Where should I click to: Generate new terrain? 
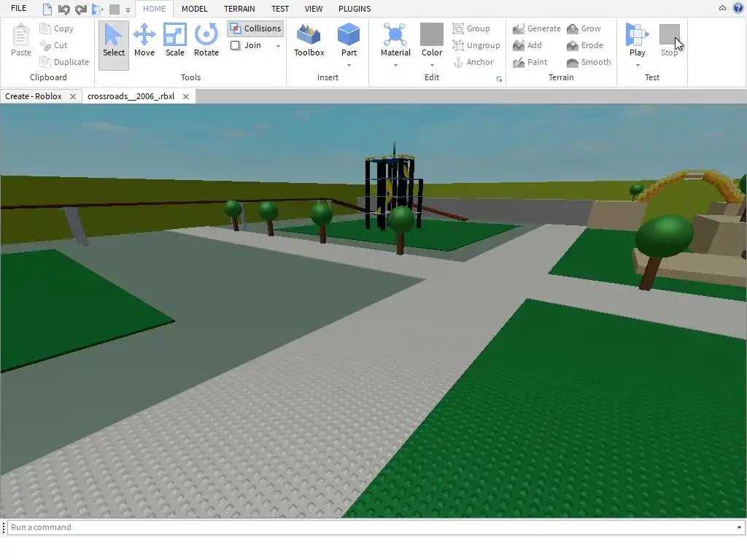(x=536, y=28)
